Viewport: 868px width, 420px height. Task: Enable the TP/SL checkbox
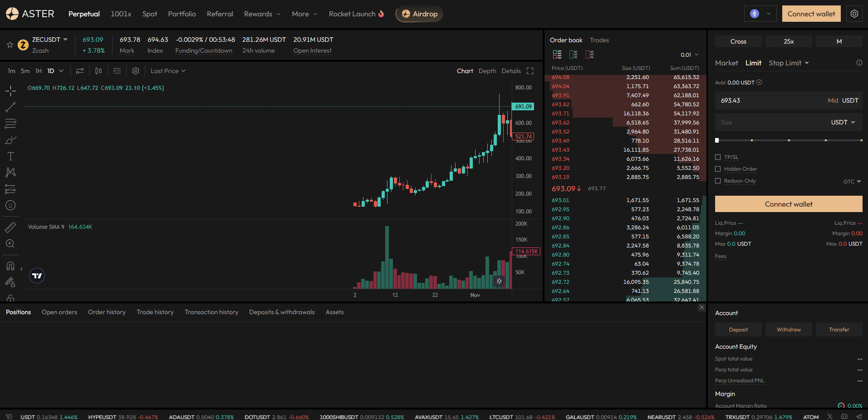pos(718,157)
